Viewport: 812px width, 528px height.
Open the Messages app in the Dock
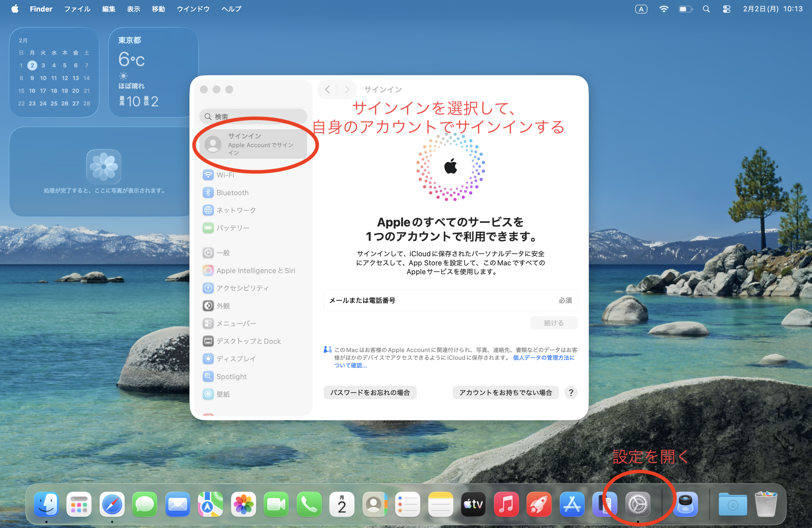[145, 504]
